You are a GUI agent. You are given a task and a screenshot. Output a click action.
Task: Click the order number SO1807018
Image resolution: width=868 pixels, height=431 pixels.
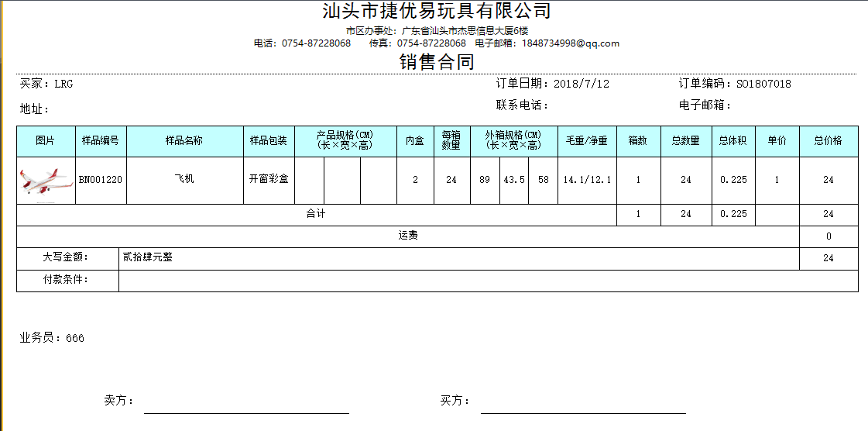click(763, 84)
